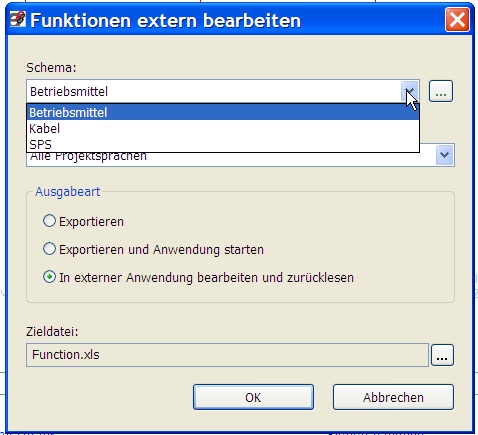Image resolution: width=478 pixels, height=435 pixels.
Task: Open schema settings via the ellipsis button
Action: [x=441, y=91]
